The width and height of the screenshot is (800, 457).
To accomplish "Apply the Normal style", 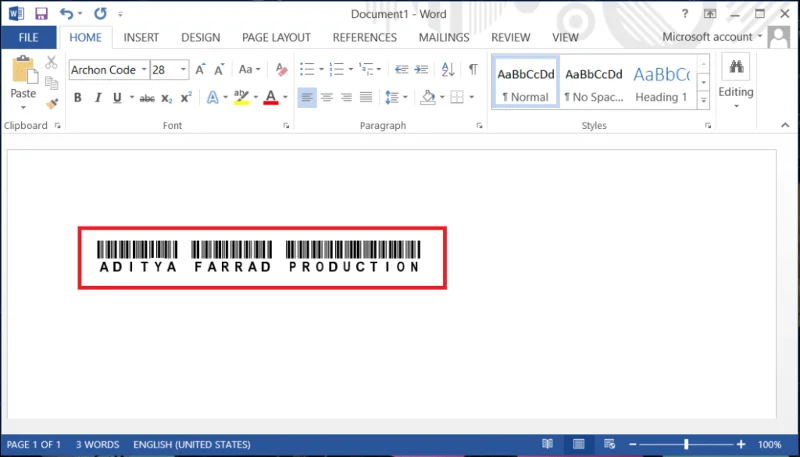I will (x=526, y=82).
